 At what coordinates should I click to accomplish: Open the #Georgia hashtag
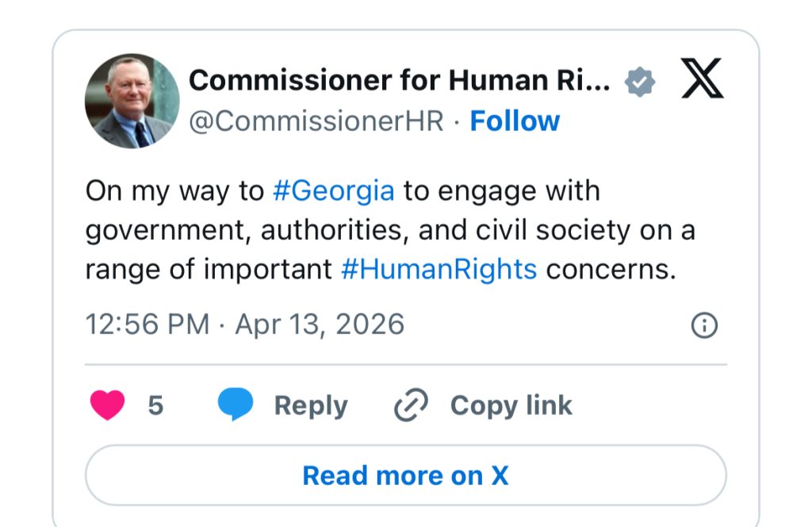tap(333, 191)
